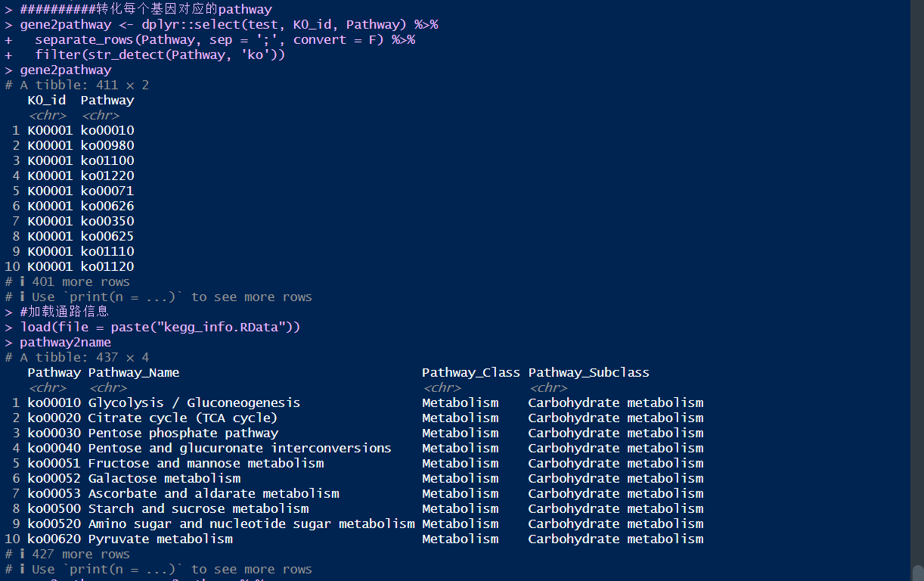Click the '401 more rows' message

[80, 281]
